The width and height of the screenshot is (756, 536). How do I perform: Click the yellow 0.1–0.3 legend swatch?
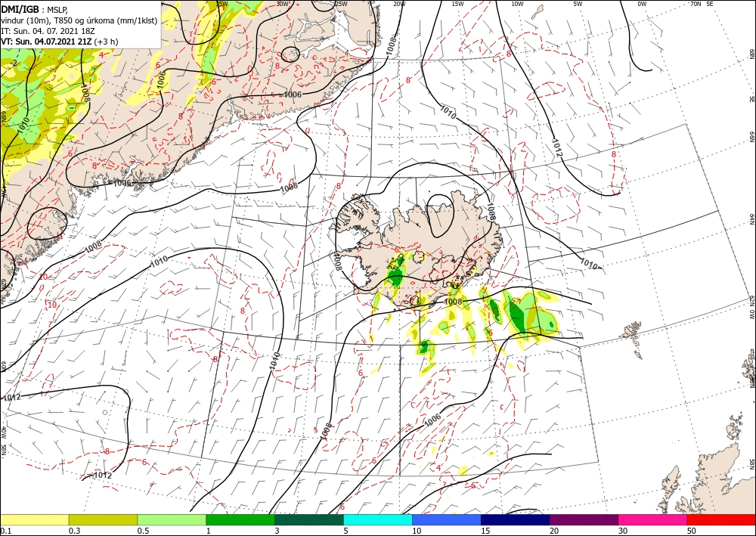[34, 519]
